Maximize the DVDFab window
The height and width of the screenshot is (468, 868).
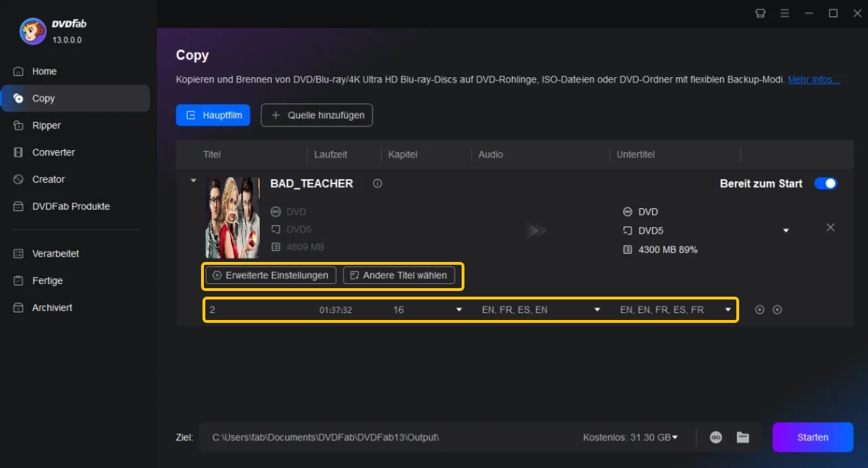[x=833, y=13]
